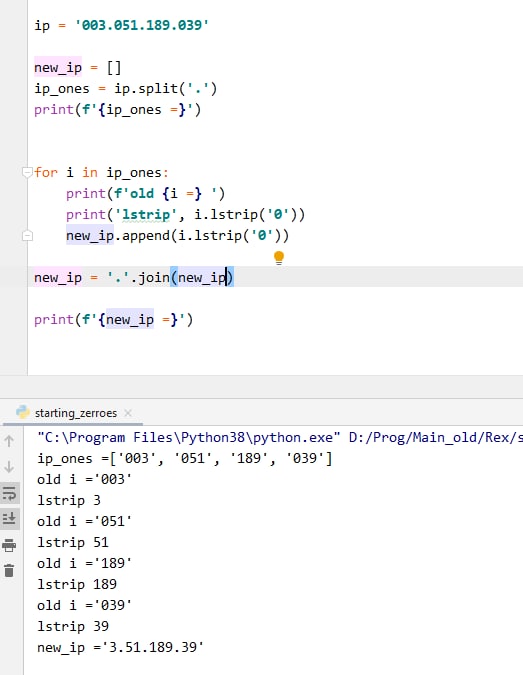
Task: Click the yellow lightbulb intention icon
Action: tap(279, 257)
